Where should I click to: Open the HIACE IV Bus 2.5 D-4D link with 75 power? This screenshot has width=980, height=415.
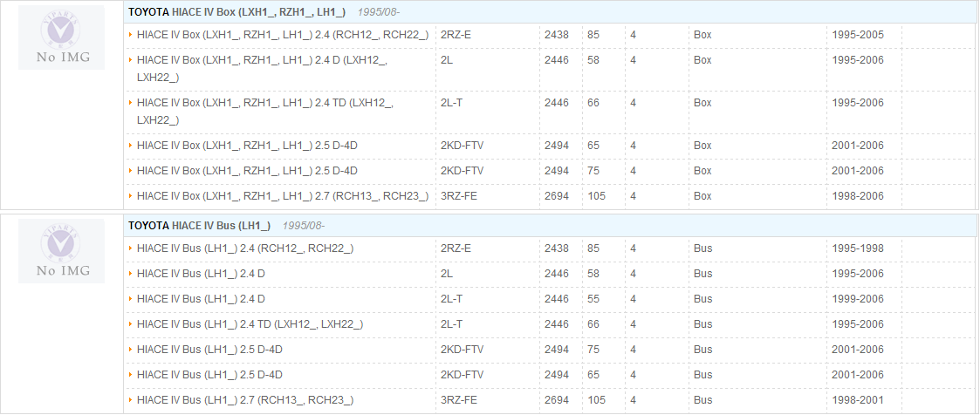pos(209,350)
